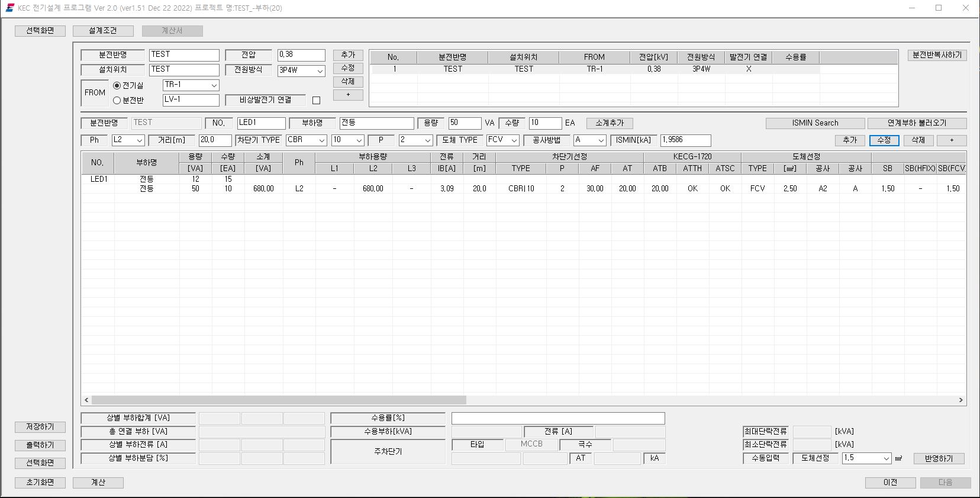The width and height of the screenshot is (980, 498).
Task: Click the bottom-left 선택화면 button
Action: click(40, 463)
